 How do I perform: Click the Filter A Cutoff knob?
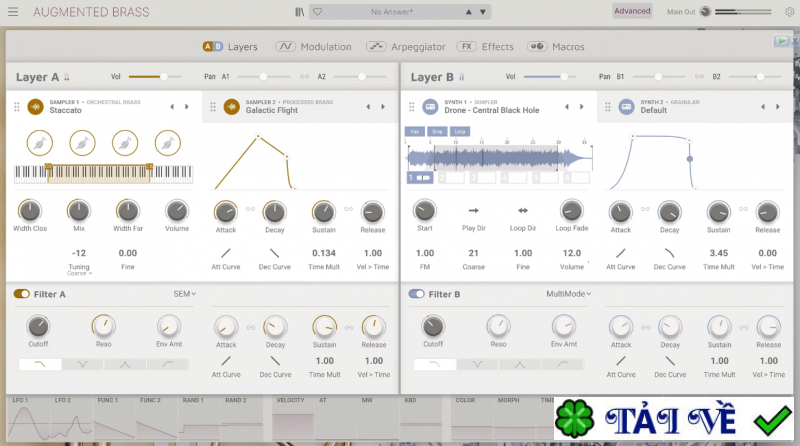pos(38,326)
